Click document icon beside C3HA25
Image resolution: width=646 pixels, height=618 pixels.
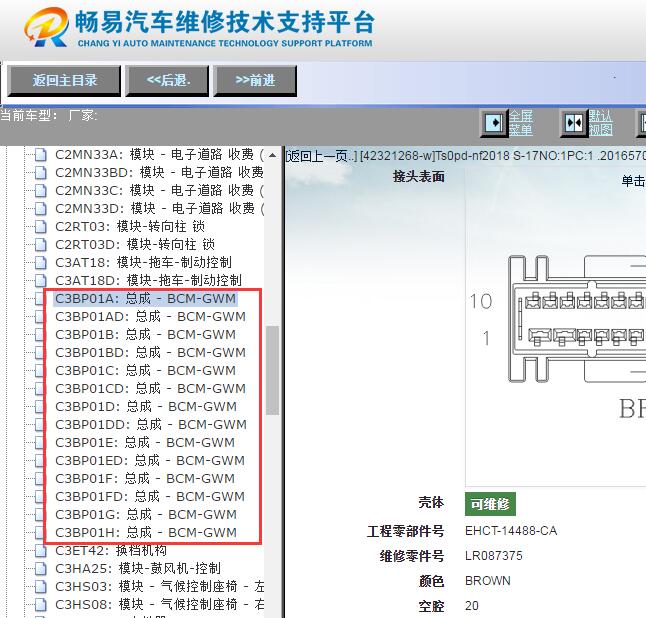pyautogui.click(x=40, y=569)
